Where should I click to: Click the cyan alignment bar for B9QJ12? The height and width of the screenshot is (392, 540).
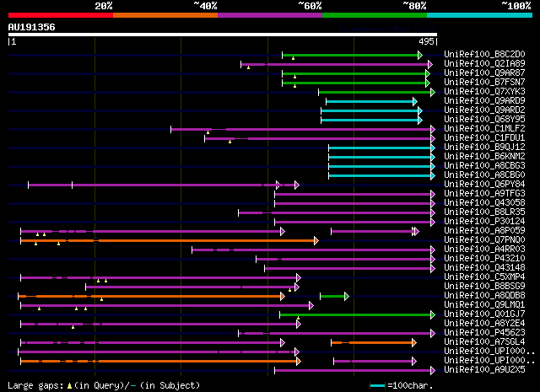382,148
